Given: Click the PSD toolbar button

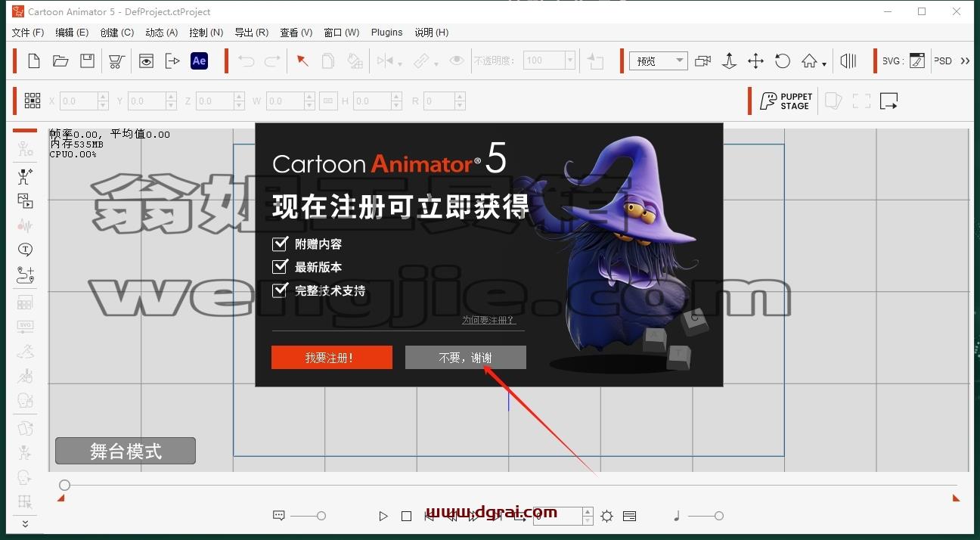Looking at the screenshot, I should tap(943, 61).
